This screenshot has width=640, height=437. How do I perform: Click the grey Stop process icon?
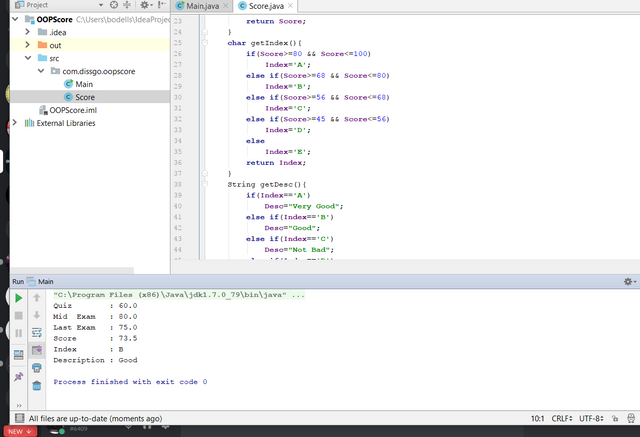pyautogui.click(x=18, y=315)
